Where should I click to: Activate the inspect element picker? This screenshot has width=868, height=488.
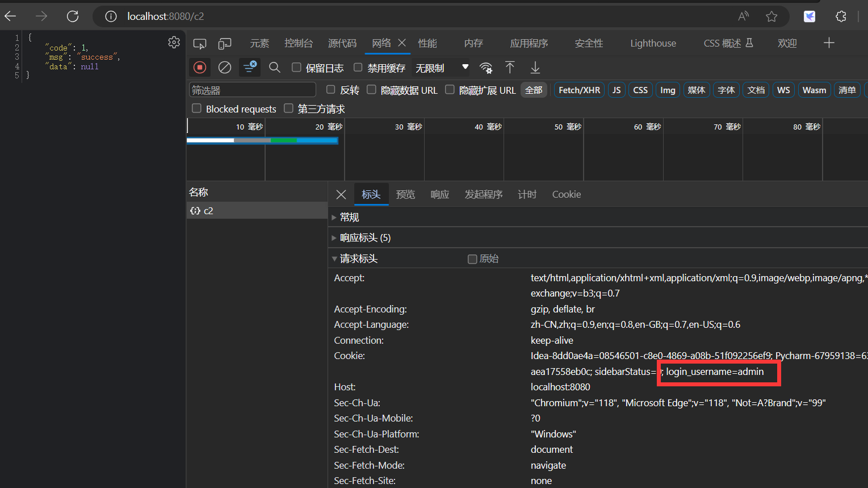pos(200,44)
